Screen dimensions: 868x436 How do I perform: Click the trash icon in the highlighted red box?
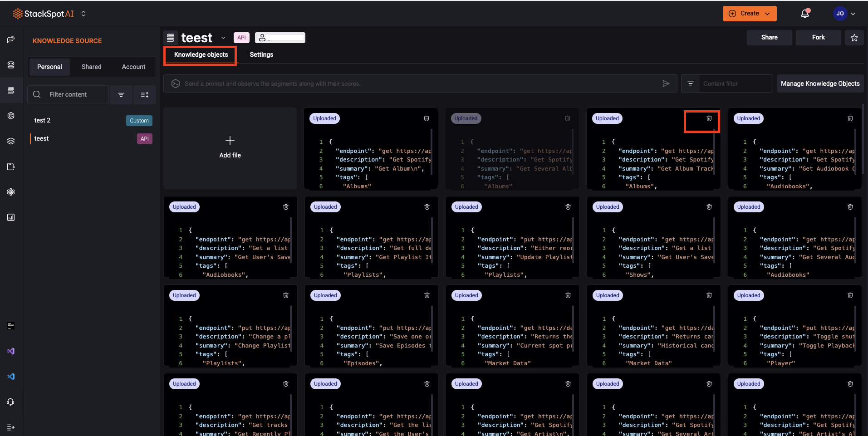[708, 118]
